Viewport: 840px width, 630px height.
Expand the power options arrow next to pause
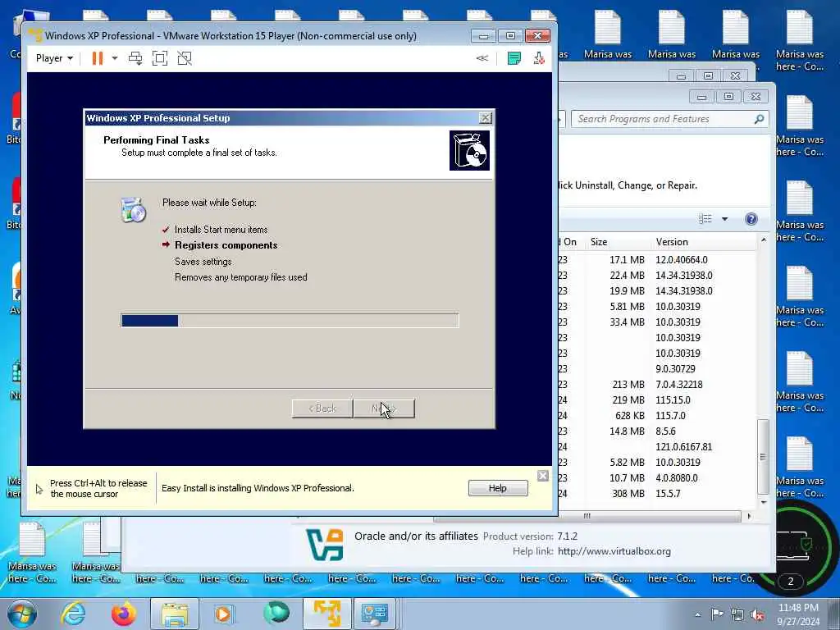tap(115, 58)
